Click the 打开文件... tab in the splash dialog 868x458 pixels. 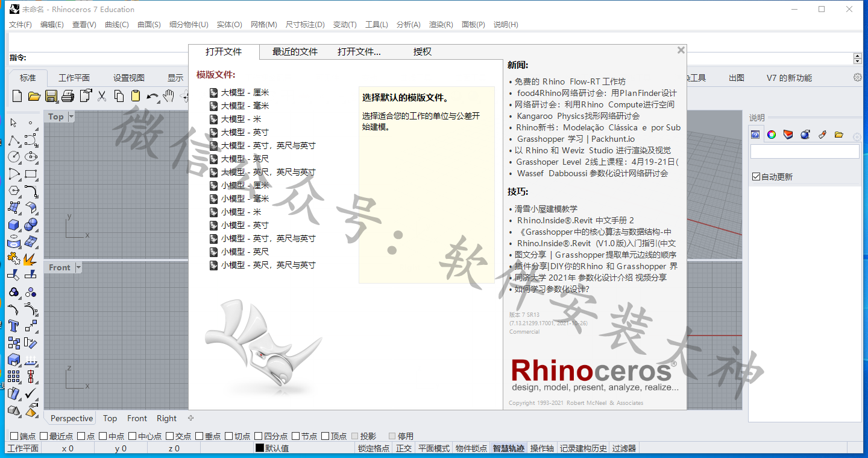coord(359,52)
